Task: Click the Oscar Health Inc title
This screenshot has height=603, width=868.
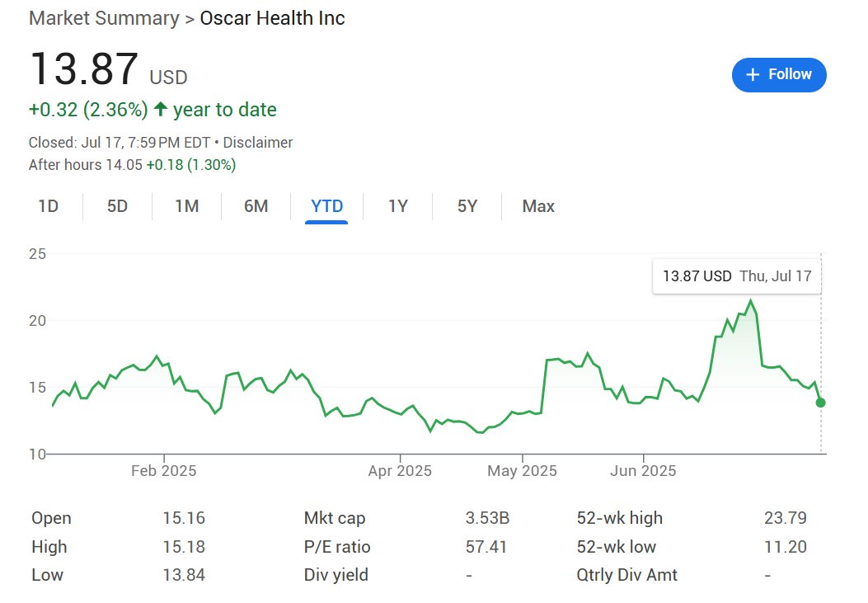Action: [x=272, y=18]
